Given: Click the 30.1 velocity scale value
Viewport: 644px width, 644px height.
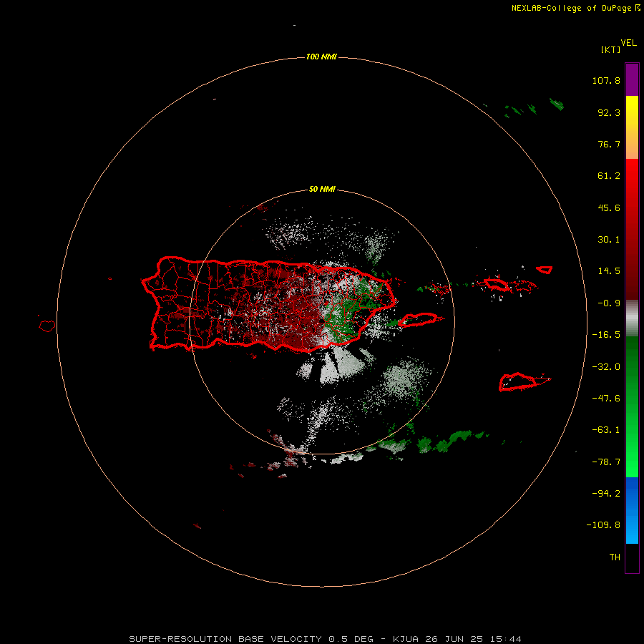Looking at the screenshot, I should tap(609, 240).
